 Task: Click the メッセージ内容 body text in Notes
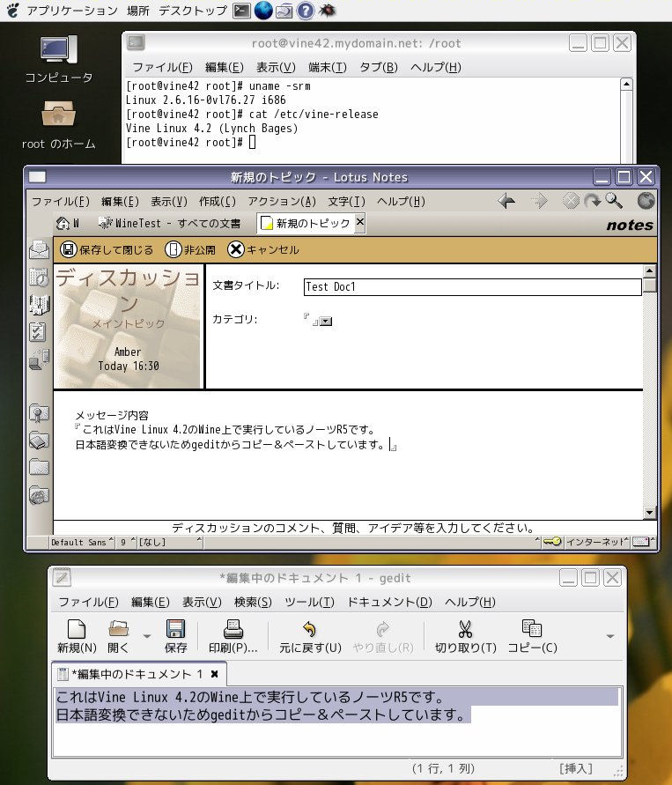tap(112, 415)
